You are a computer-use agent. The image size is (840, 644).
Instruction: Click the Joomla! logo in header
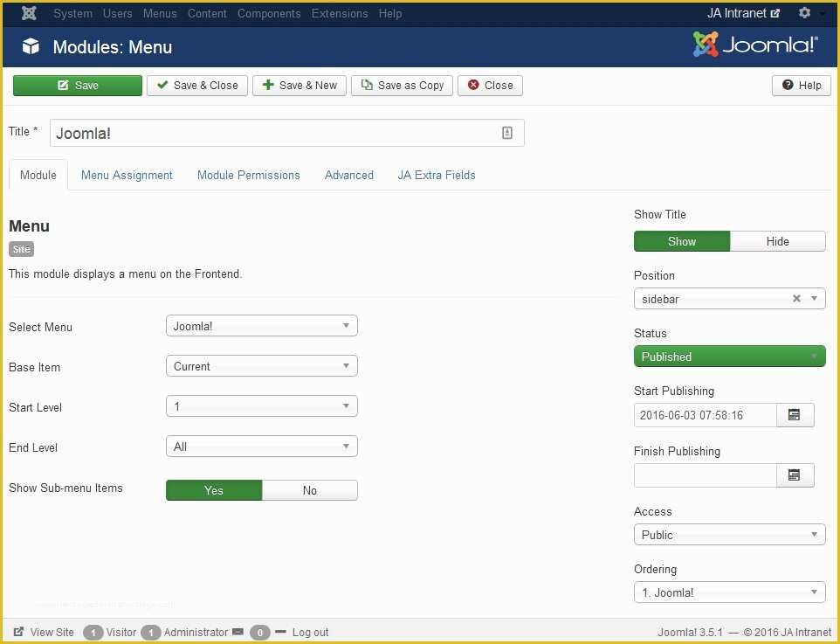click(755, 45)
